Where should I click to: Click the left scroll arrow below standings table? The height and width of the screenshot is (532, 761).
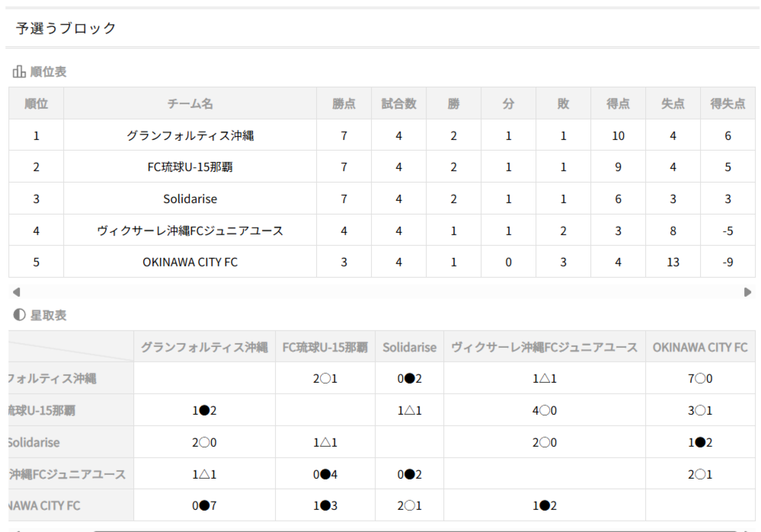click(16, 291)
